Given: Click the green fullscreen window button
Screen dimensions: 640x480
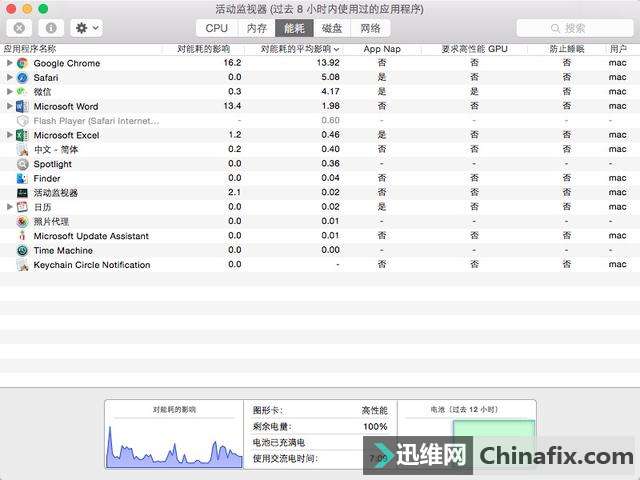Looking at the screenshot, I should (x=43, y=9).
